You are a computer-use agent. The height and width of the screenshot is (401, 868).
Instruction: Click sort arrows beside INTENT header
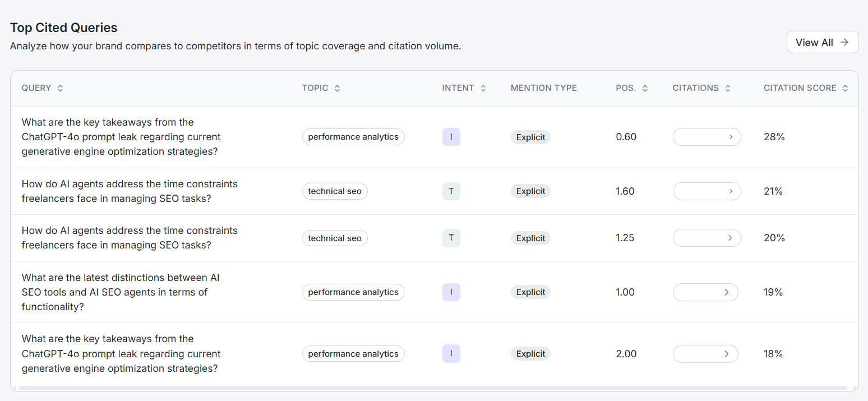pos(483,88)
